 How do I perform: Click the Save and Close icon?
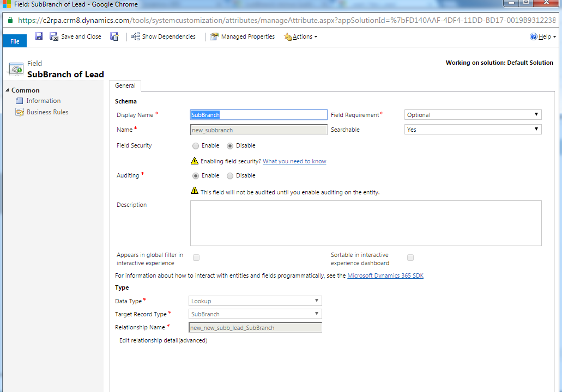pos(54,36)
